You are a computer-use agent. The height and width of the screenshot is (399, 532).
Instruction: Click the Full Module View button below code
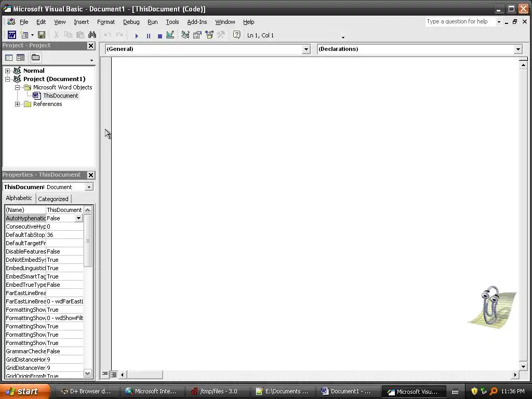114,375
